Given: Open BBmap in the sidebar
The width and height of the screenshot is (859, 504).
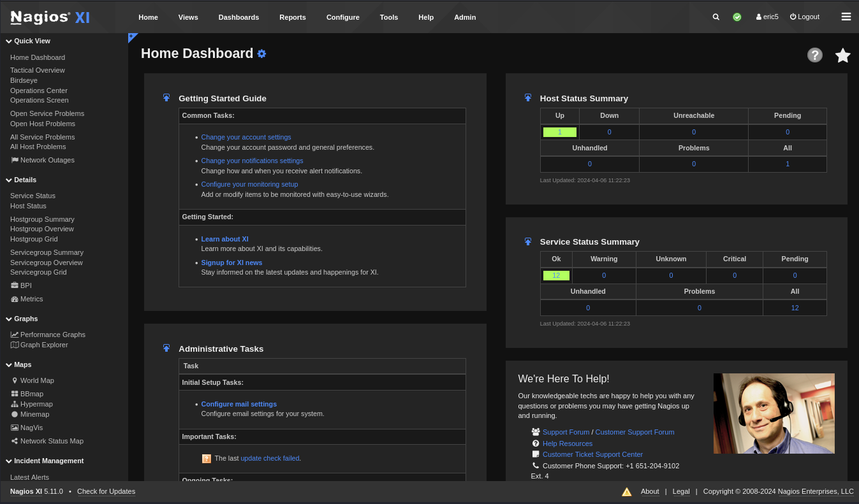Looking at the screenshot, I should click(x=27, y=394).
